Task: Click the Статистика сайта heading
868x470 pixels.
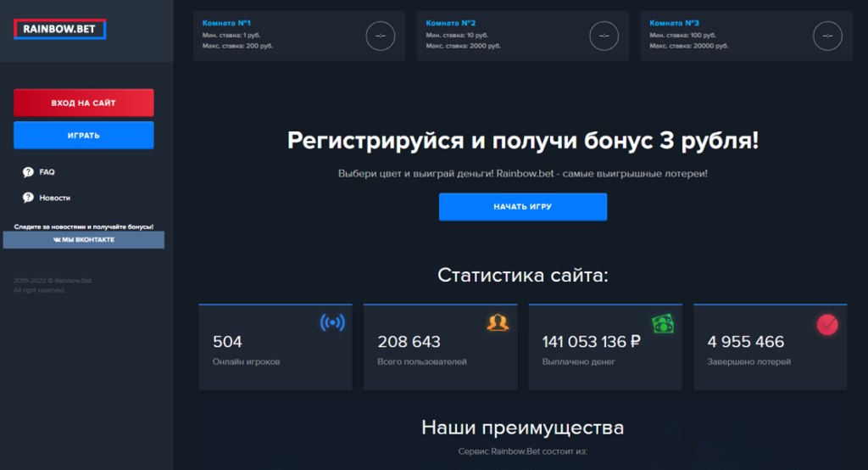Action: click(x=522, y=275)
